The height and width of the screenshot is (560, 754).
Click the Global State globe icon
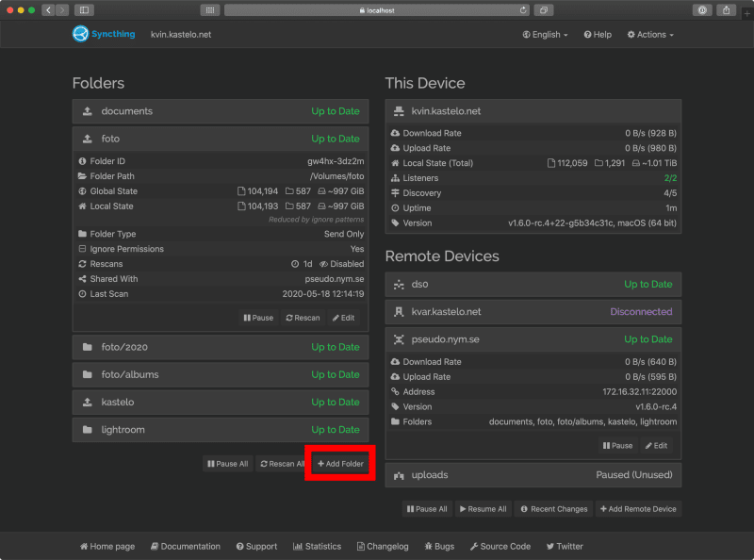82,191
